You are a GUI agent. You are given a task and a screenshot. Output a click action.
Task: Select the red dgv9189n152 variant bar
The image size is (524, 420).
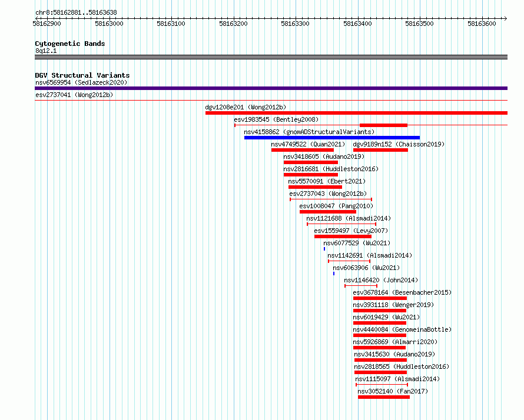tap(380, 150)
